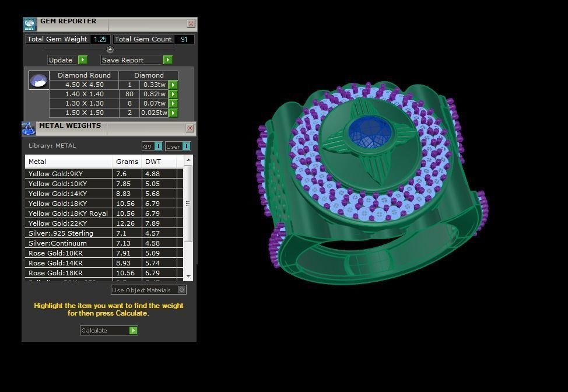The height and width of the screenshot is (392, 568).
Task: Close the Gem Reporter panel
Action: [191, 24]
